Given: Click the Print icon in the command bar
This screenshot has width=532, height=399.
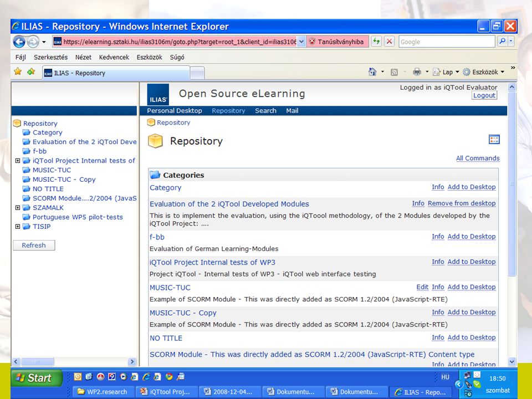Looking at the screenshot, I should (417, 71).
